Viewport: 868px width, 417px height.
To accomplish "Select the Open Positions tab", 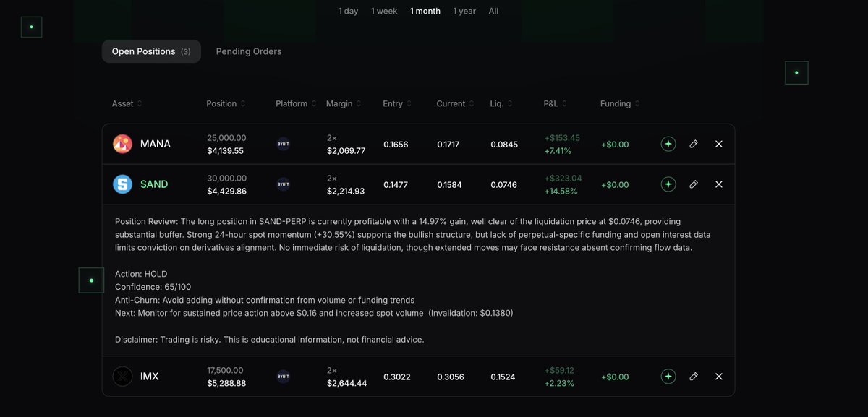I will 151,51.
